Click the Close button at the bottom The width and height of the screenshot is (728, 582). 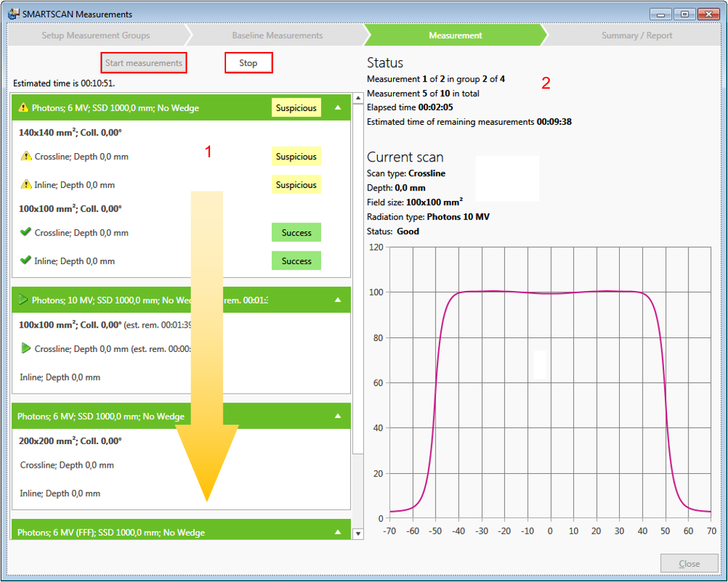688,563
